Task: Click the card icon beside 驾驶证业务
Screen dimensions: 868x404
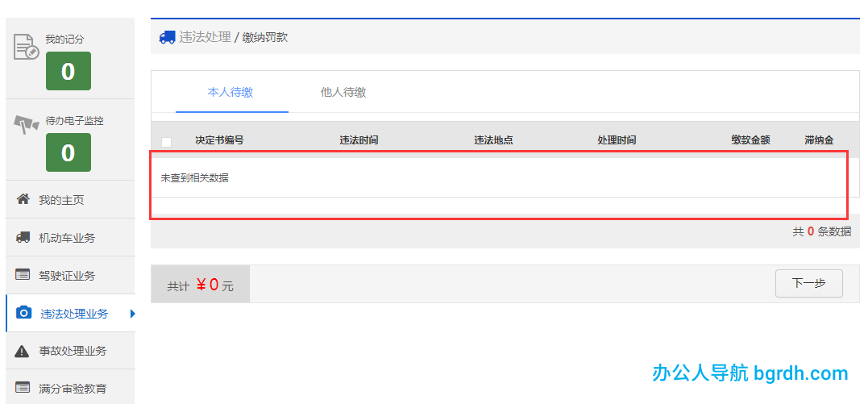Action: (23, 274)
